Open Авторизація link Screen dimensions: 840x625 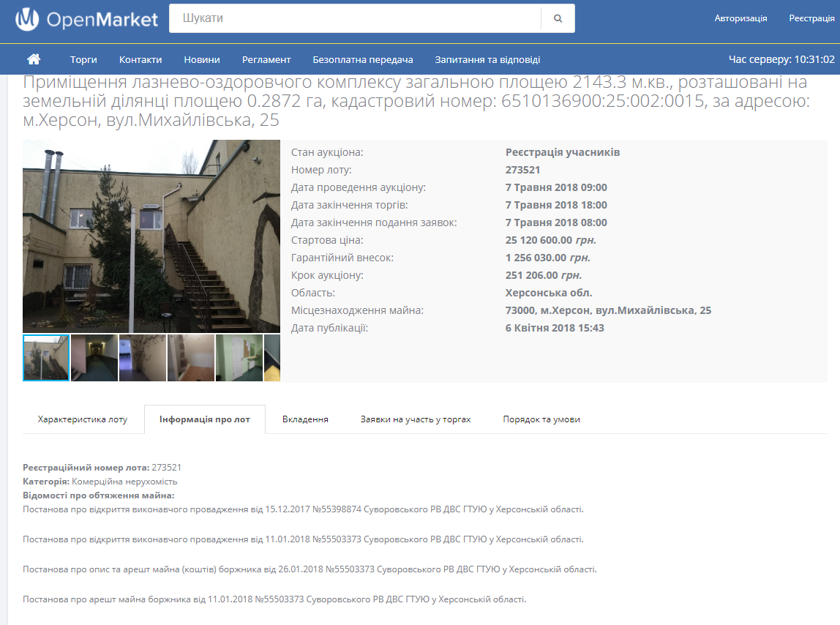[740, 18]
